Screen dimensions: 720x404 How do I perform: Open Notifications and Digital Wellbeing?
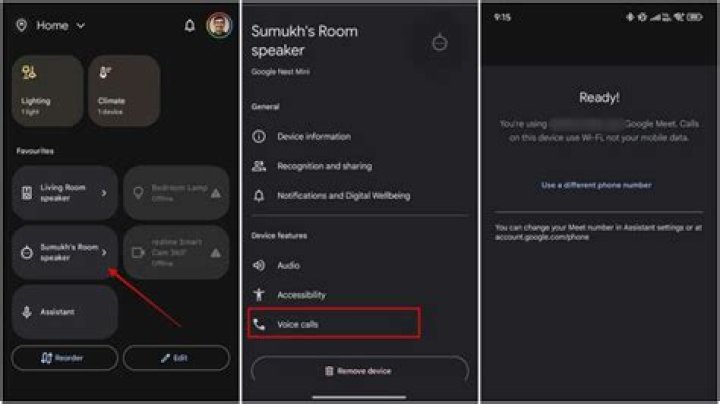tap(360, 196)
